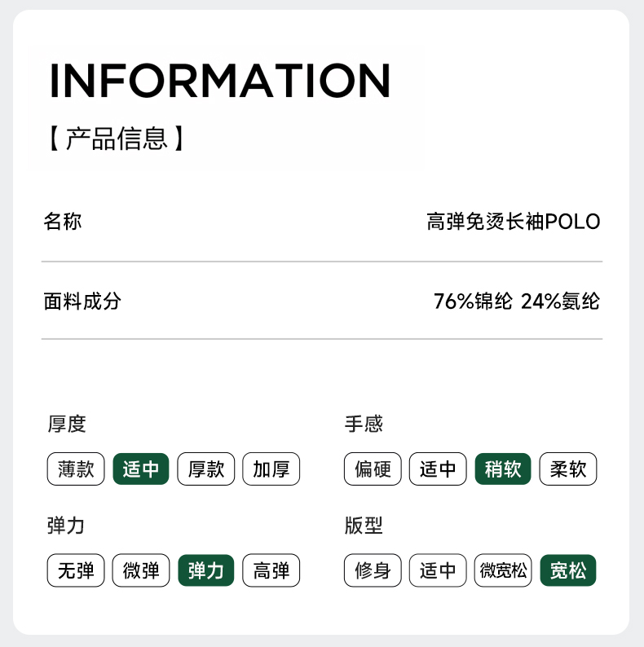644x647 pixels.
Task: Pick the 加厚 thickness tag
Action: [x=271, y=469]
